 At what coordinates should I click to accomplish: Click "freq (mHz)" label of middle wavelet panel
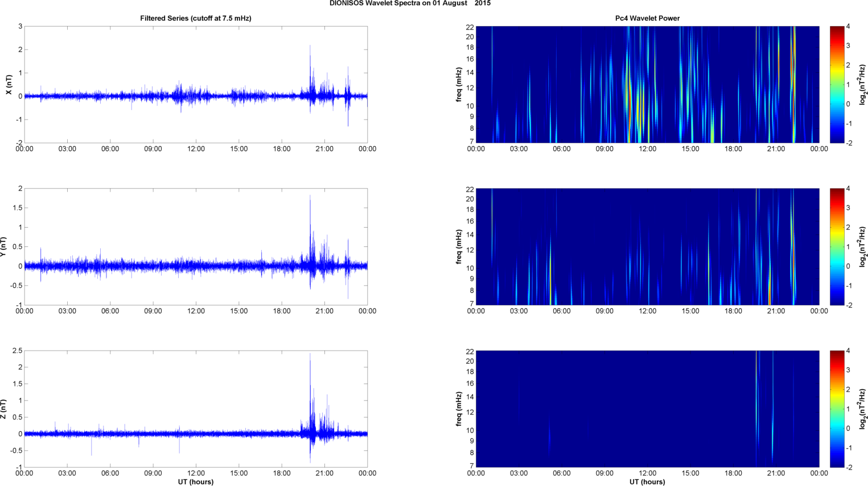[x=459, y=247]
